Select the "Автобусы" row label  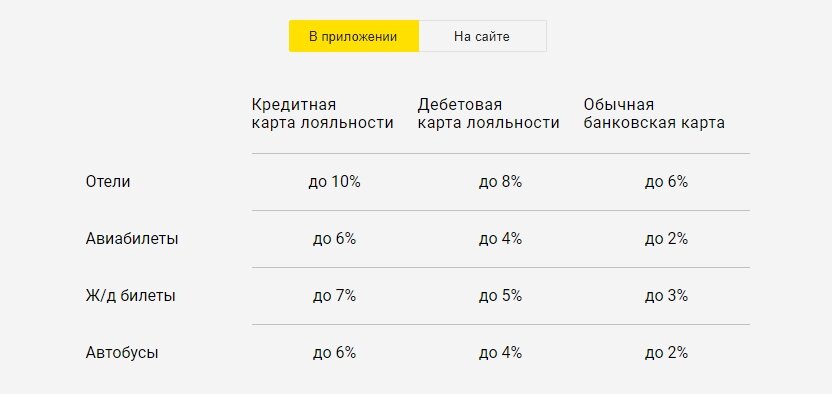(122, 353)
